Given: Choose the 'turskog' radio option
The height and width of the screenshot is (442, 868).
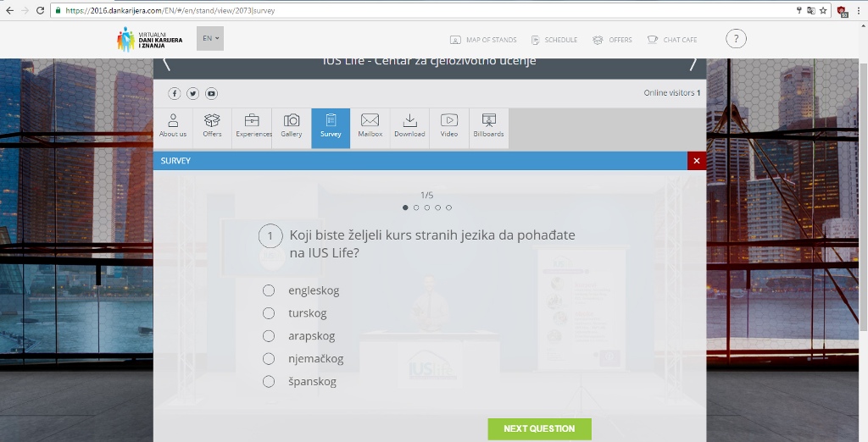Looking at the screenshot, I should (269, 313).
